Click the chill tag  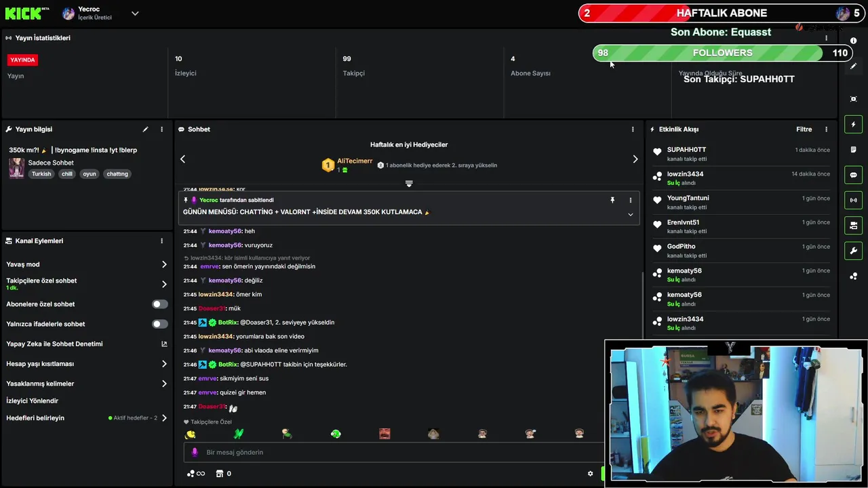[66, 174]
